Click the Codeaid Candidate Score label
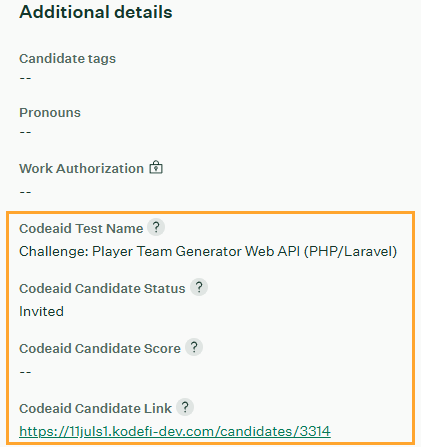Image resolution: width=421 pixels, height=448 pixels. (x=100, y=349)
